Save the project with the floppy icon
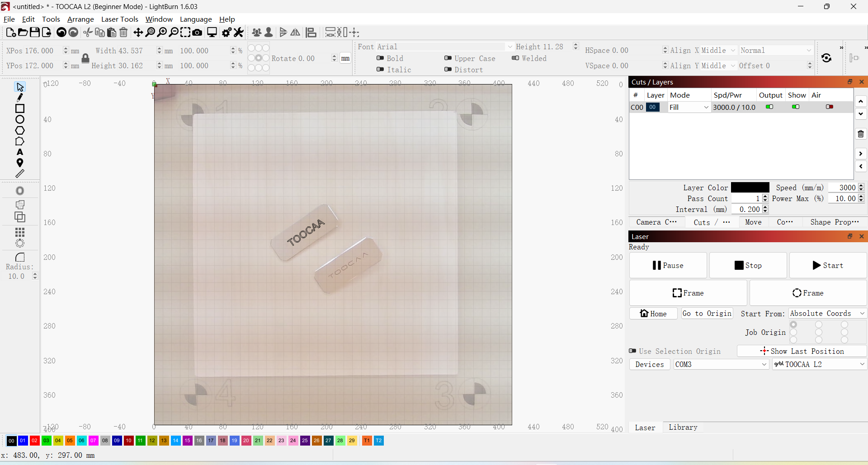The width and height of the screenshot is (868, 465). [34, 33]
